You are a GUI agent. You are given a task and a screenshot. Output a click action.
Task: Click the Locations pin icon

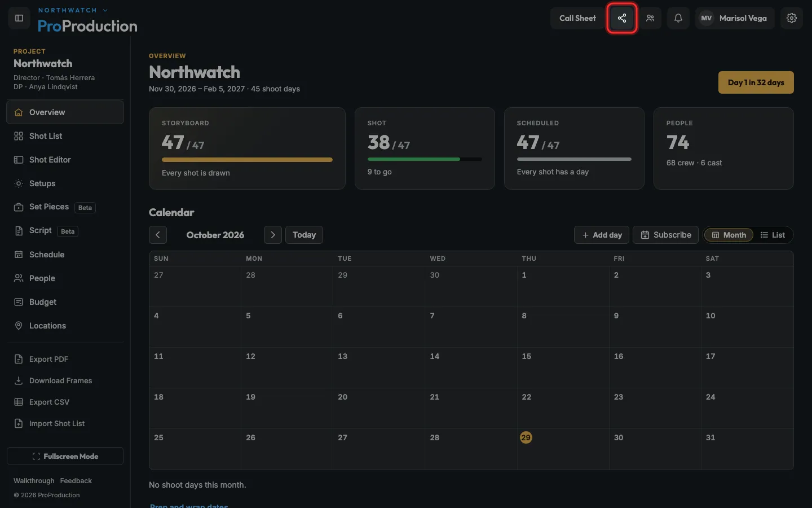click(19, 326)
